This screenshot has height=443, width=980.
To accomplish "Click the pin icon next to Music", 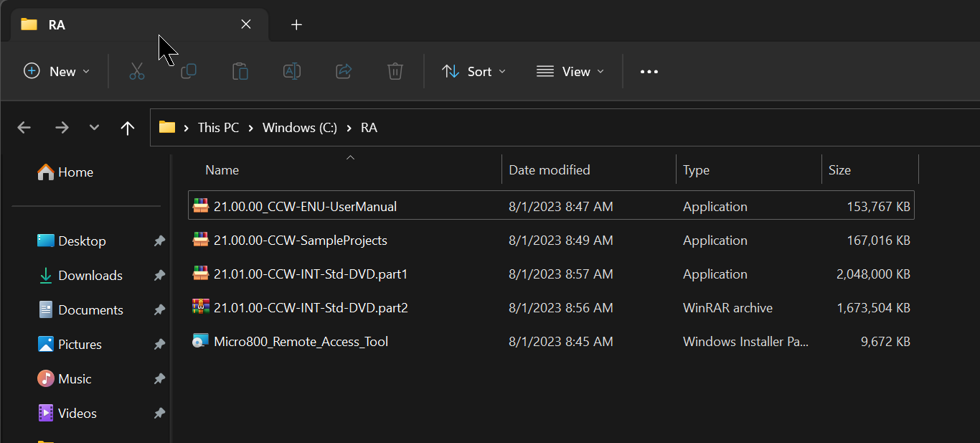I will click(159, 379).
